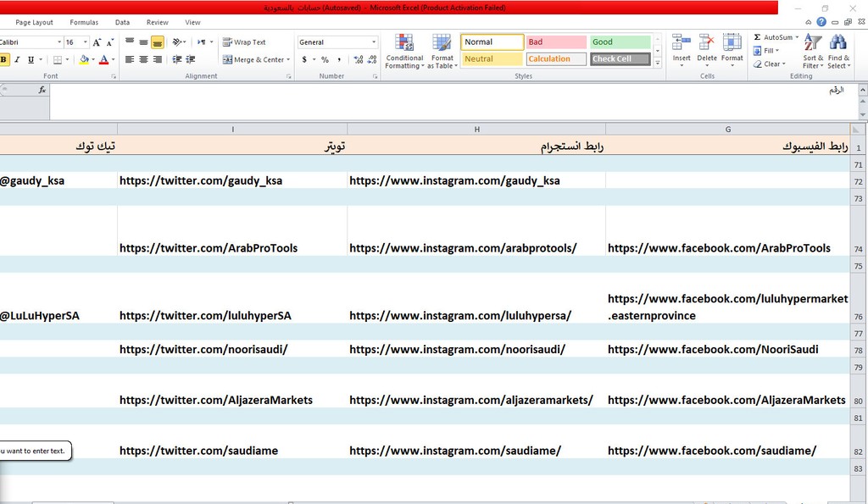The image size is (868, 504).
Task: Open the View tab
Action: (x=192, y=22)
